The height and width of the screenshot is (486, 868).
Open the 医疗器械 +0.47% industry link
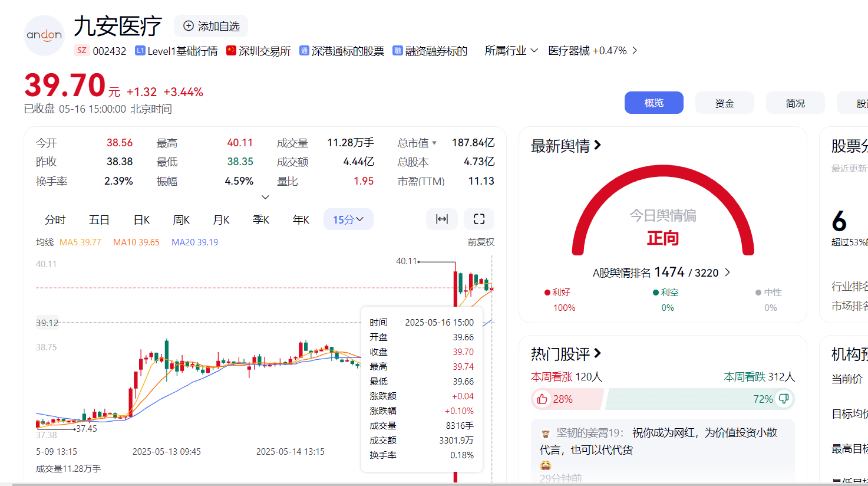[593, 51]
